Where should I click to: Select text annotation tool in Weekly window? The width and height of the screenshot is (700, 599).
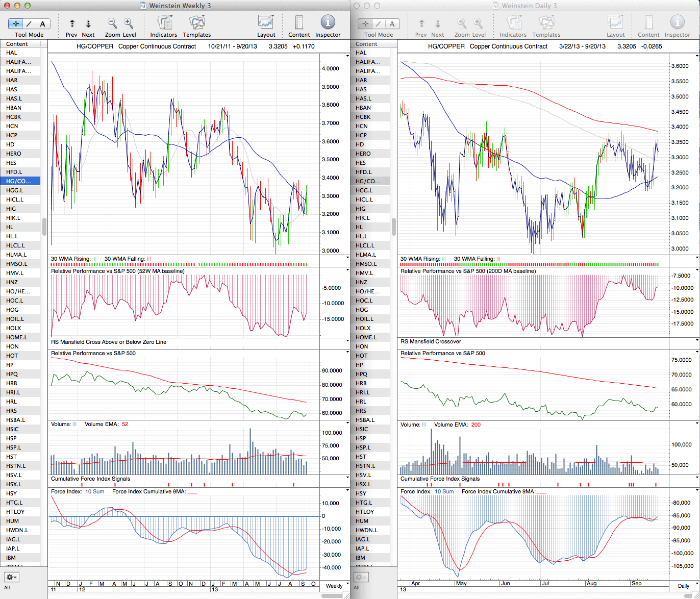[x=43, y=23]
